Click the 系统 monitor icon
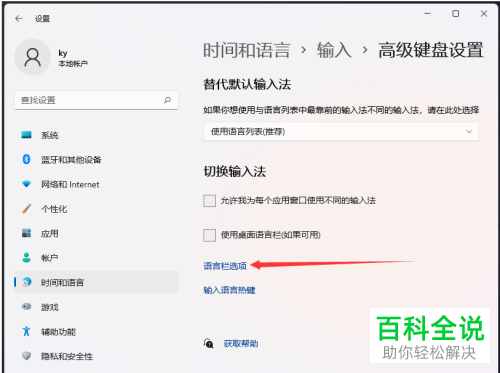This screenshot has height=373, width=500. point(26,135)
